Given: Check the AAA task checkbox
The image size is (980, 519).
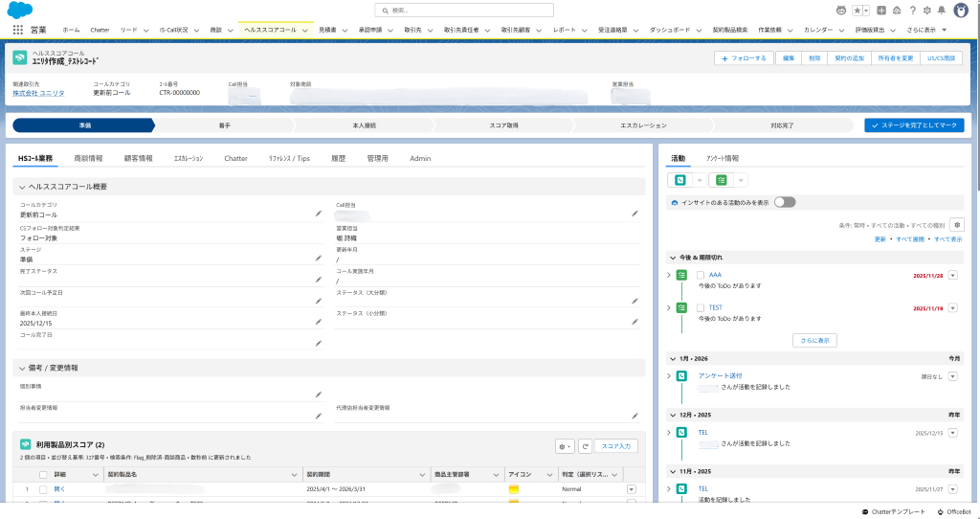Looking at the screenshot, I should (x=701, y=275).
